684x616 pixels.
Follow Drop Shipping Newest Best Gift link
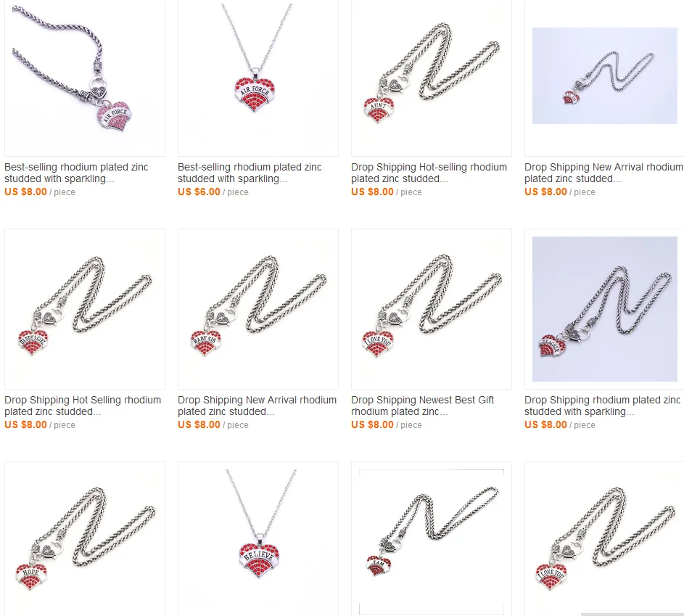point(422,406)
